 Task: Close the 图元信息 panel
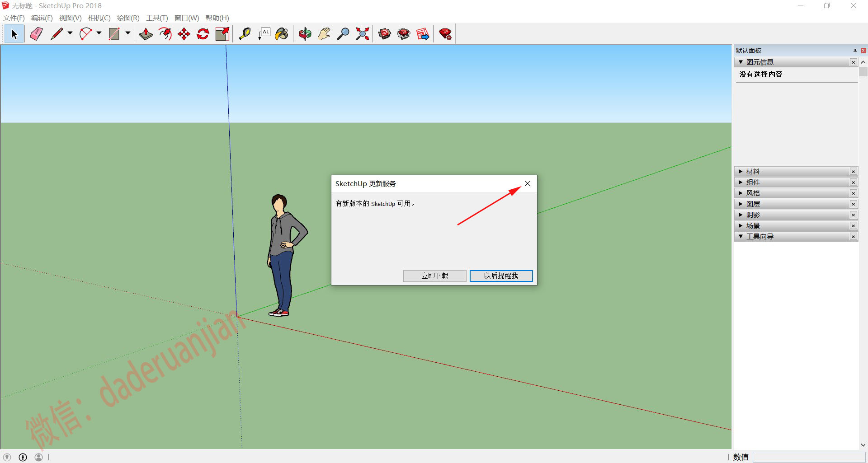click(x=854, y=62)
